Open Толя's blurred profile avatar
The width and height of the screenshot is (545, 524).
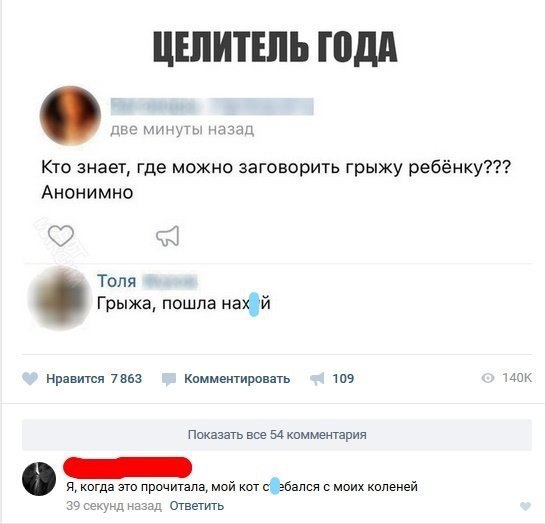[x=59, y=298]
